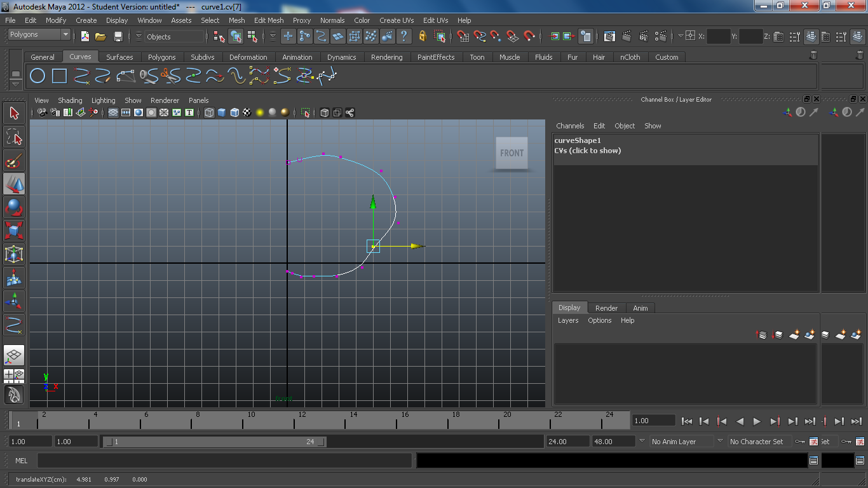
Task: Toggle textured display checker icon
Action: (x=247, y=112)
